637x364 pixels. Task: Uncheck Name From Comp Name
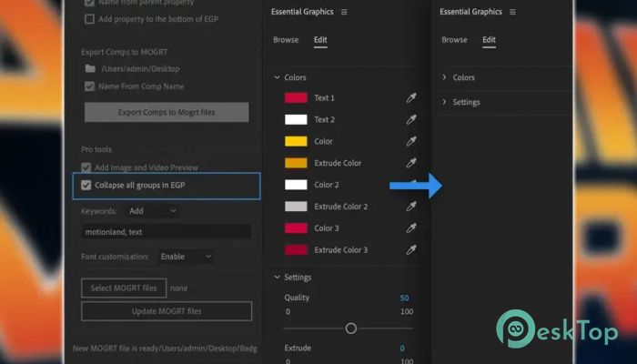(x=89, y=86)
